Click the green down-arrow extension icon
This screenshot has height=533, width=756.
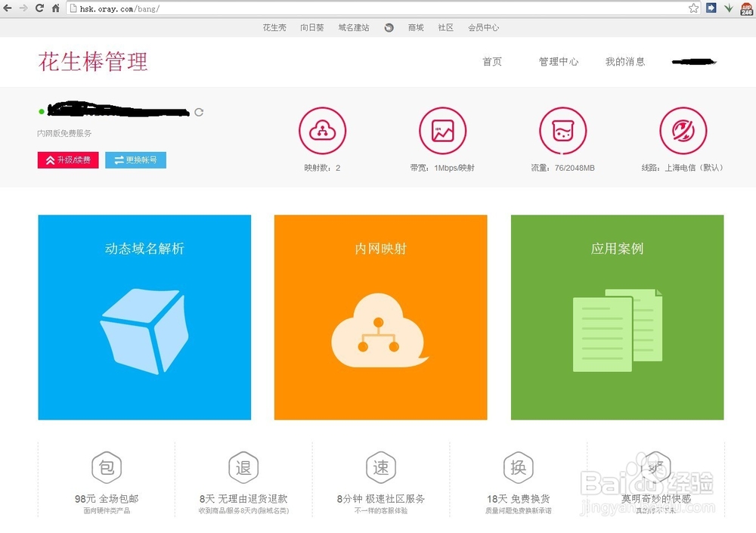coord(729,8)
